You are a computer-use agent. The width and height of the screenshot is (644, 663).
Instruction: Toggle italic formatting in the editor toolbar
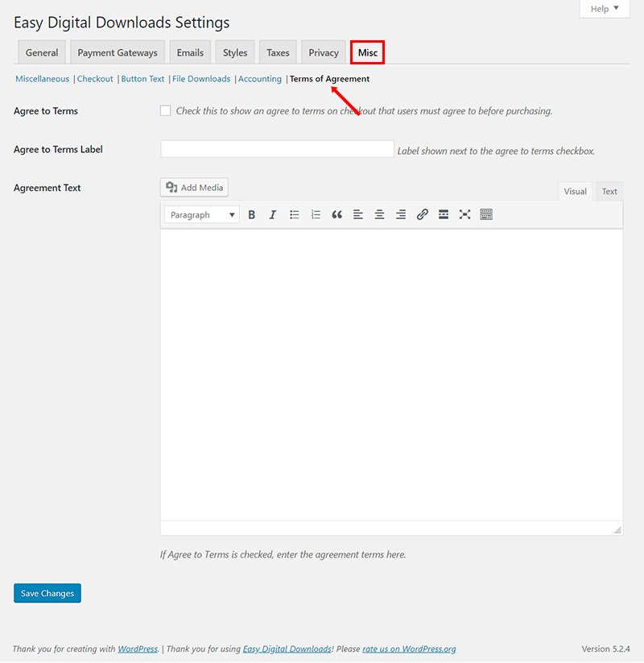273,215
